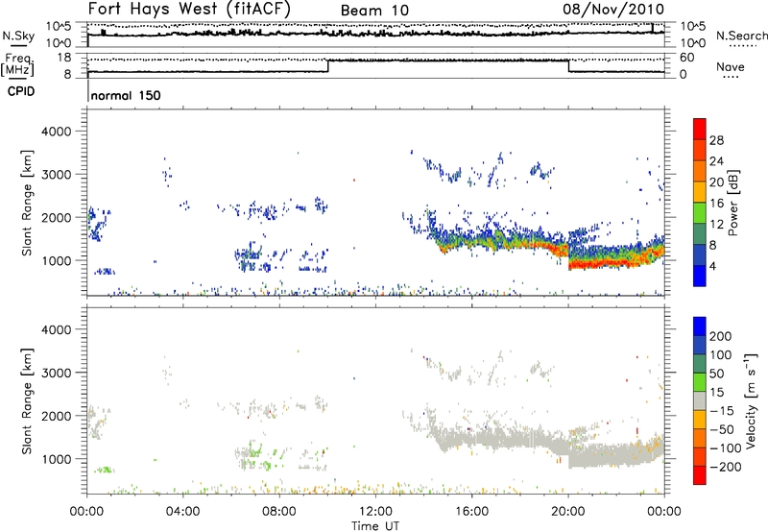Click the 'Power [dB]' colorbar label
768x532 pixels.
pyautogui.click(x=732, y=203)
